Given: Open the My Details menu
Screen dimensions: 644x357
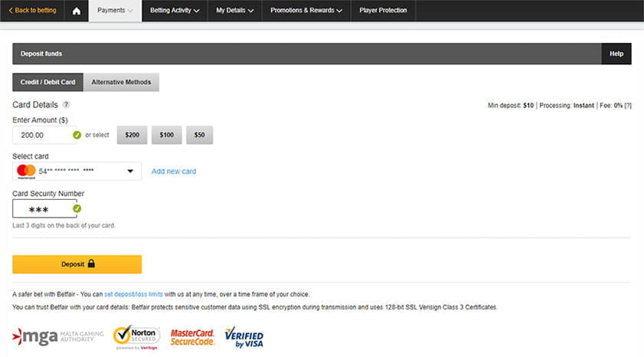Looking at the screenshot, I should 235,11.
